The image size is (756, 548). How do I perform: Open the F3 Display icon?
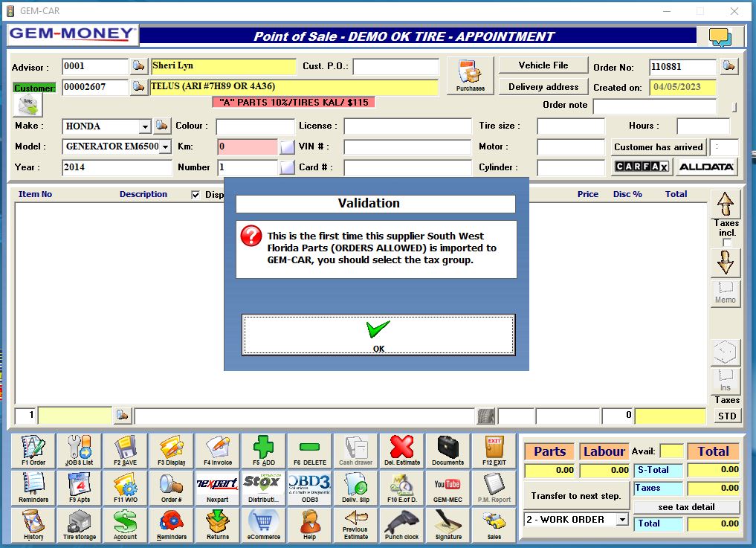(x=172, y=451)
